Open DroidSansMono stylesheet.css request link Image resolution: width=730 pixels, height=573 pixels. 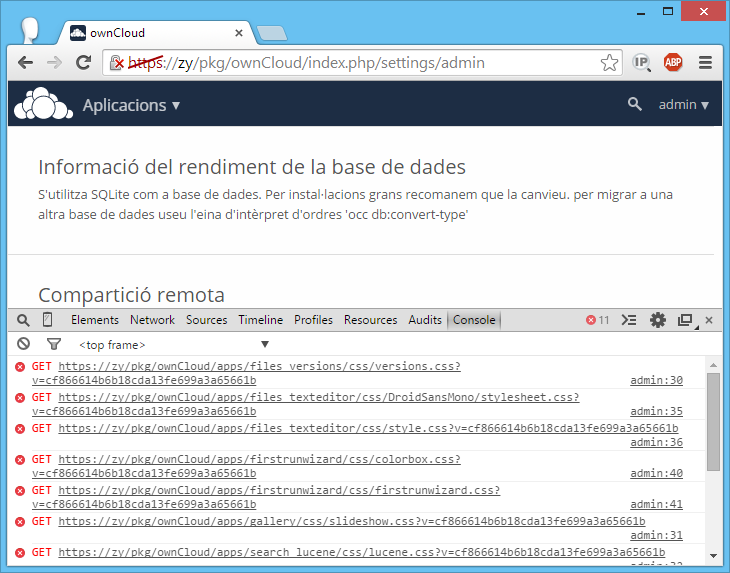(x=305, y=404)
